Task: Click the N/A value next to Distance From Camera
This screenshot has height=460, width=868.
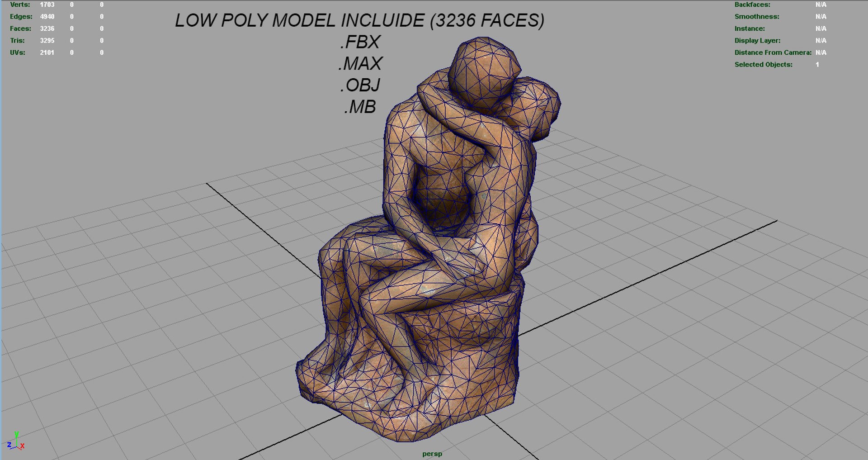Action: click(821, 52)
